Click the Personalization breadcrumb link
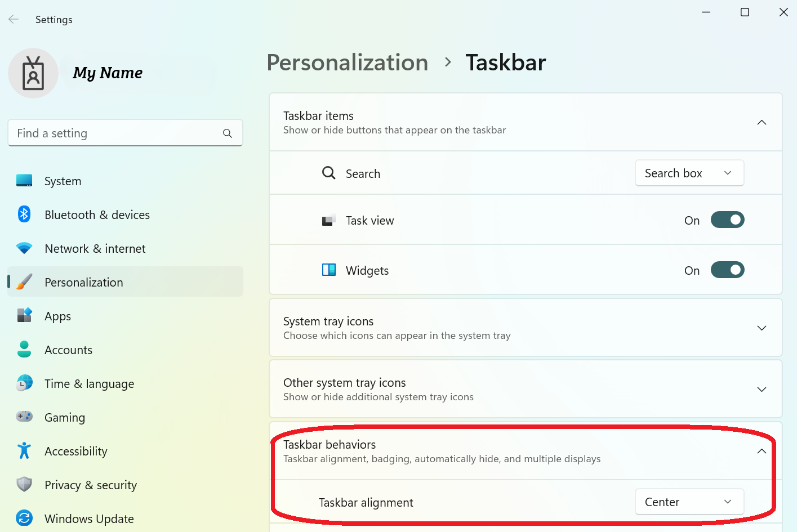Screen dimensions: 797x532 [348, 62]
